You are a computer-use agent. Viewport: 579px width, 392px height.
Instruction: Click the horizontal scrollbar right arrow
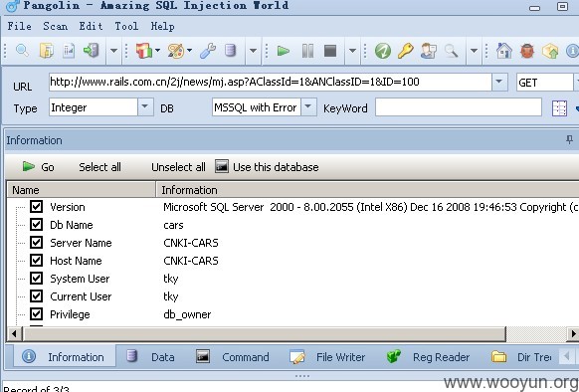pyautogui.click(x=573, y=333)
